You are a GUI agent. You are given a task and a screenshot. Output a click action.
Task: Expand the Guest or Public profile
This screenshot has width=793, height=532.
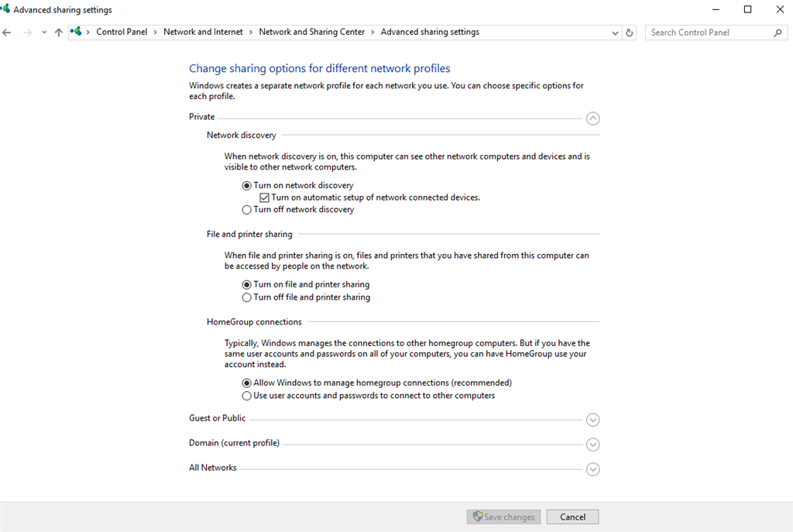[x=592, y=420]
